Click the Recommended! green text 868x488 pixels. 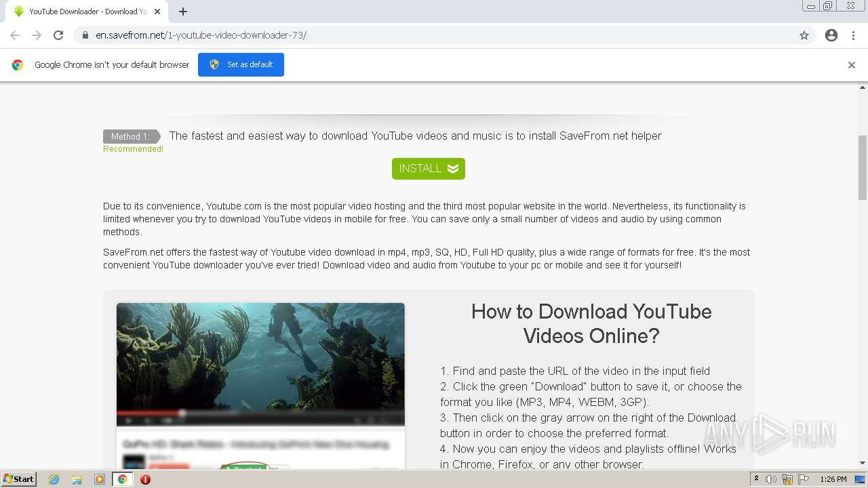pyautogui.click(x=133, y=149)
